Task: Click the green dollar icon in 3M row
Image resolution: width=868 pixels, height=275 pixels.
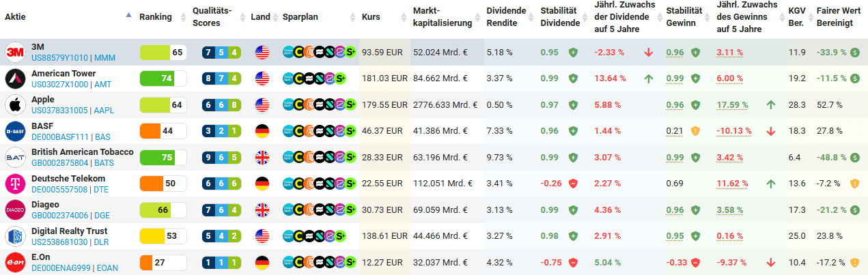Action: [x=854, y=53]
